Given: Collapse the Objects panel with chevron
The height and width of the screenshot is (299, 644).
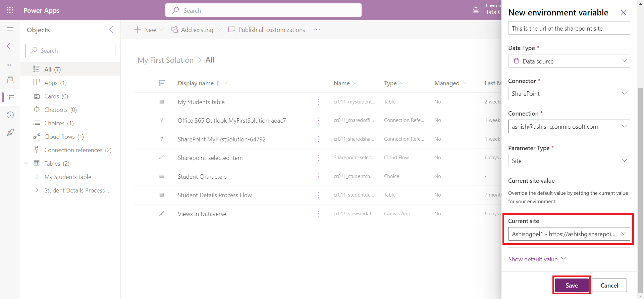Looking at the screenshot, I should tap(111, 30).
